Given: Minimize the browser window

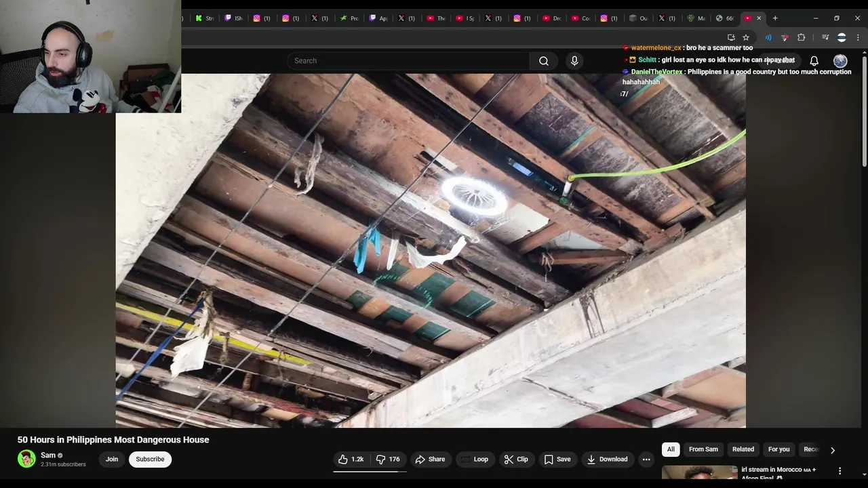Looking at the screenshot, I should pyautogui.click(x=816, y=18).
